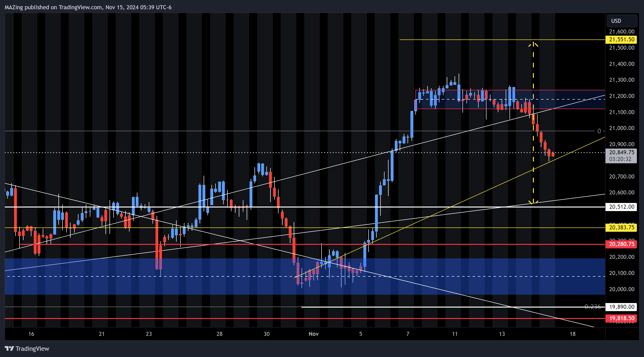Click the Fibonacci 0 level label
The height and width of the screenshot is (357, 644).
(599, 131)
